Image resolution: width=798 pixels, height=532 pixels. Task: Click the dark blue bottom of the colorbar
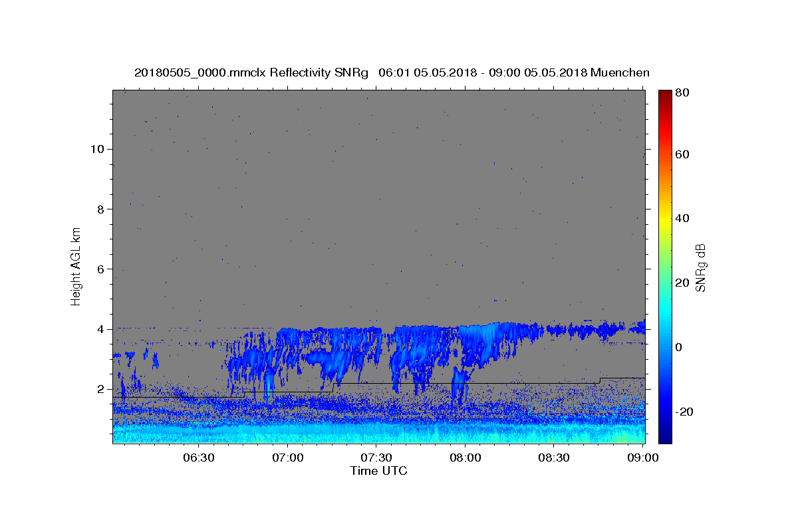coord(665,438)
